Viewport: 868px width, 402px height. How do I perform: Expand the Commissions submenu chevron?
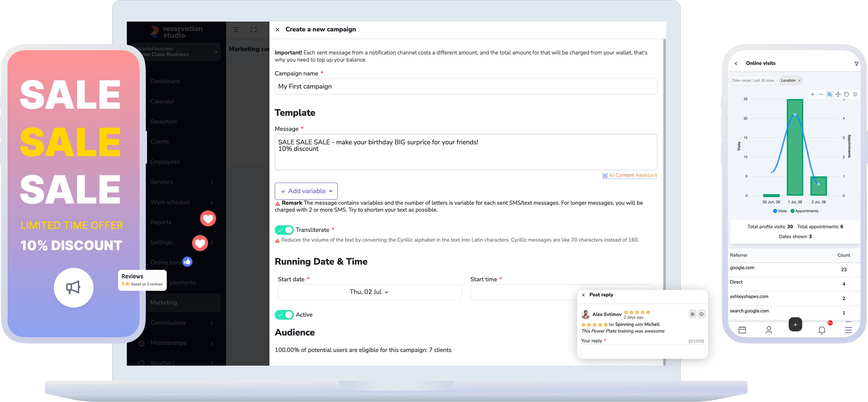[212, 323]
